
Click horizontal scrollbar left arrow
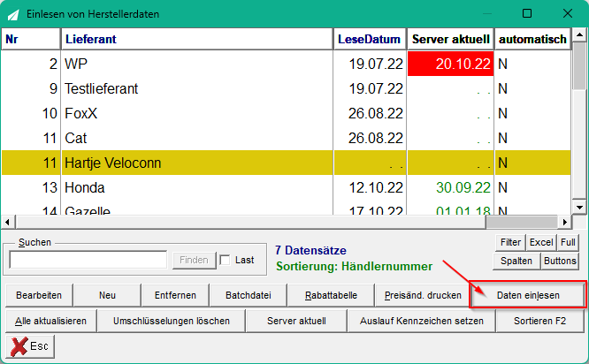point(7,222)
